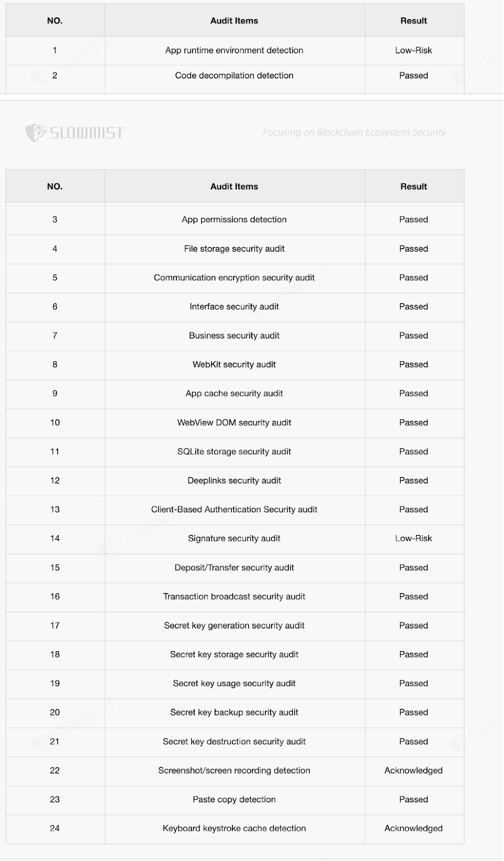Click "Deeplinks security audit" entry

[x=234, y=481]
